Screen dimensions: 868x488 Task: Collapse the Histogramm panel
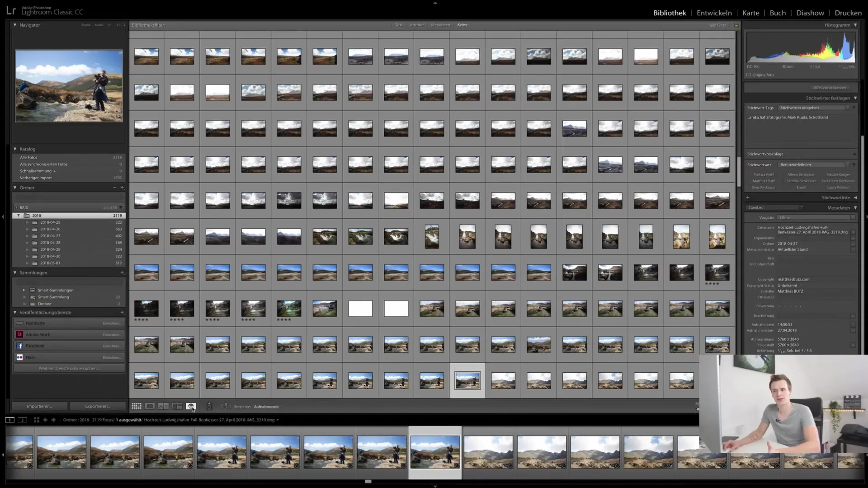pos(855,25)
